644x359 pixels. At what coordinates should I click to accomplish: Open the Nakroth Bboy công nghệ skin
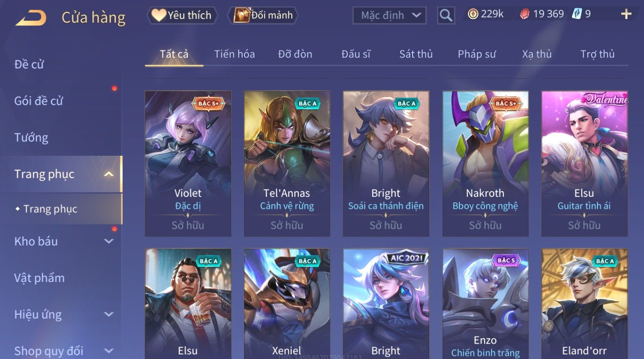485,163
